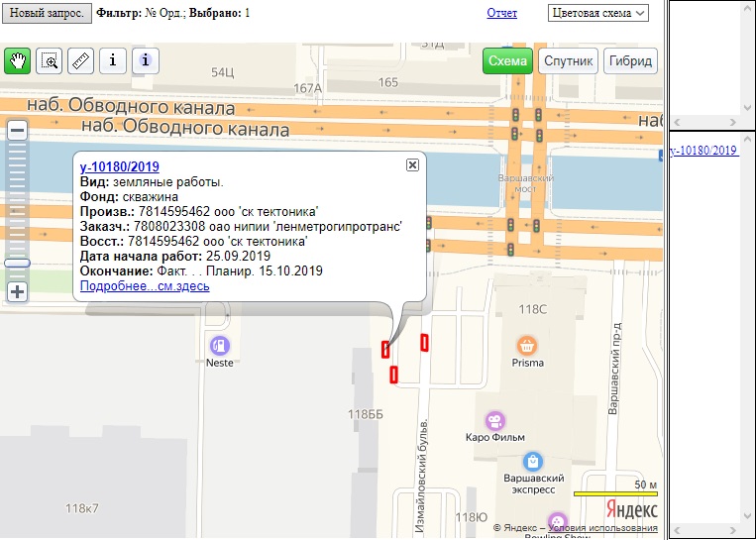Image resolution: width=756 pixels, height=540 pixels.
Task: Zoom in with the plus button
Action: click(17, 292)
